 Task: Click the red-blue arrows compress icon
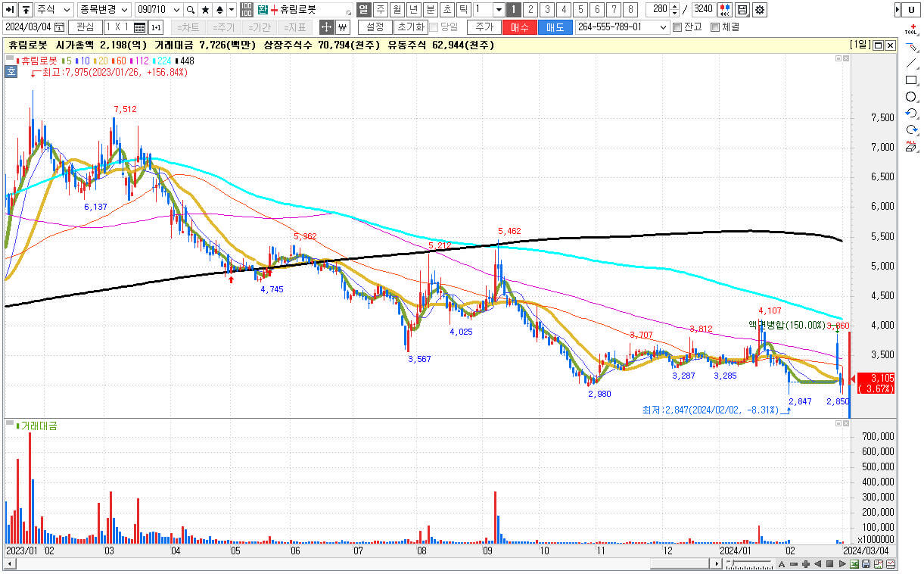(725, 10)
